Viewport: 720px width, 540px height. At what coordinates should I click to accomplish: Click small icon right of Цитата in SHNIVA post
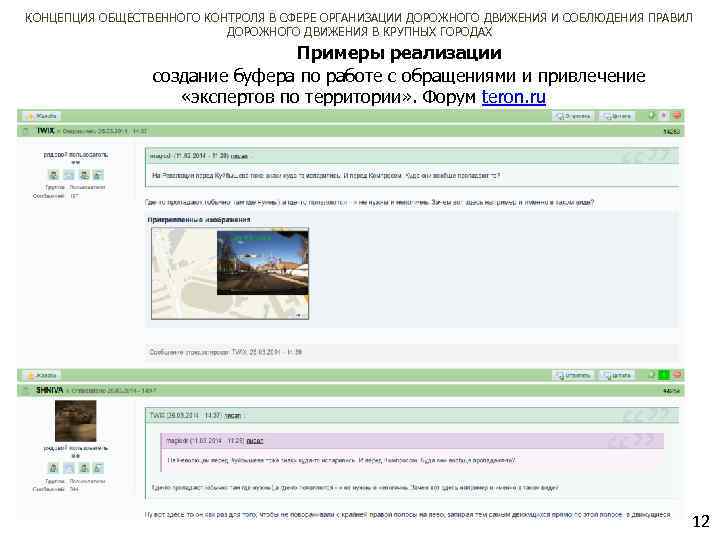click(x=652, y=375)
